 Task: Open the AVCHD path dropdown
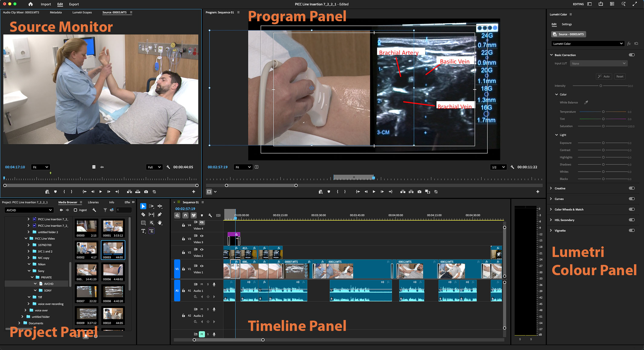click(29, 210)
